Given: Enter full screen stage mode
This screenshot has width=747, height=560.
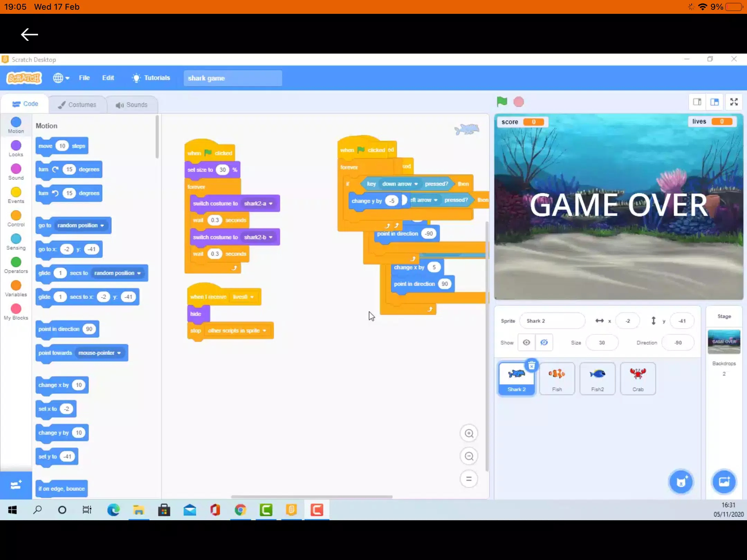Looking at the screenshot, I should 734,102.
